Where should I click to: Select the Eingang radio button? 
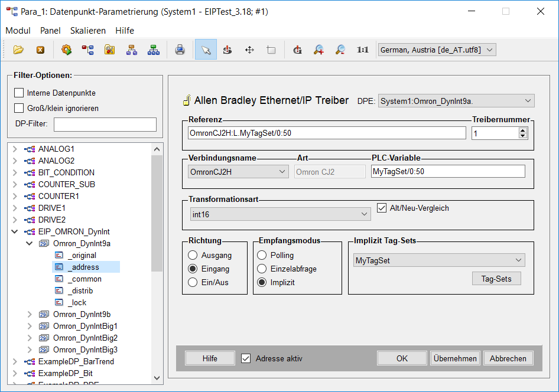coord(193,269)
